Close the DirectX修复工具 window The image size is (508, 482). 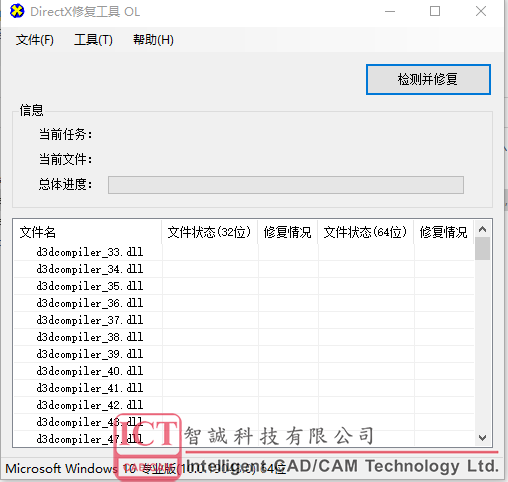[481, 11]
